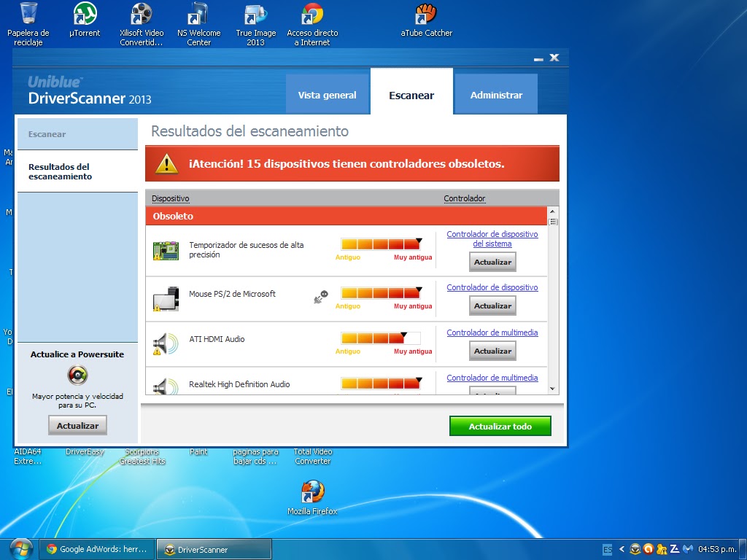Click the taskbar clock showing 04:53 p.m.

tap(717, 549)
